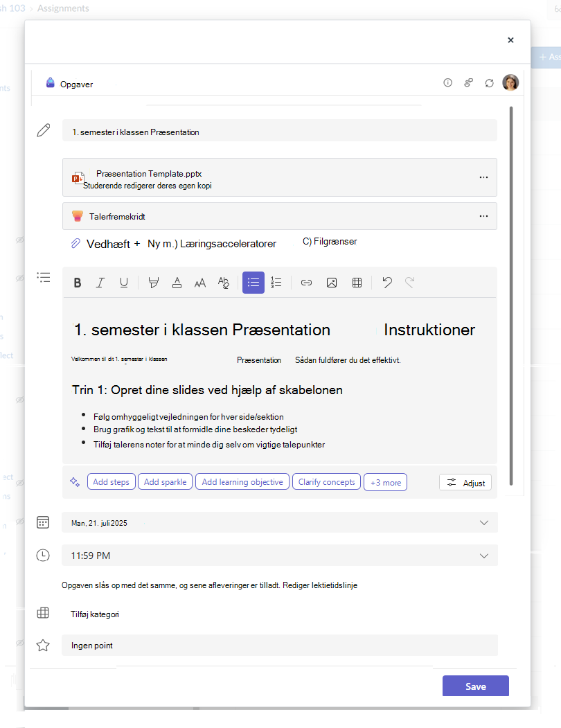Open the Adjust settings button
Image resolution: width=561 pixels, height=728 pixels.
(x=465, y=483)
